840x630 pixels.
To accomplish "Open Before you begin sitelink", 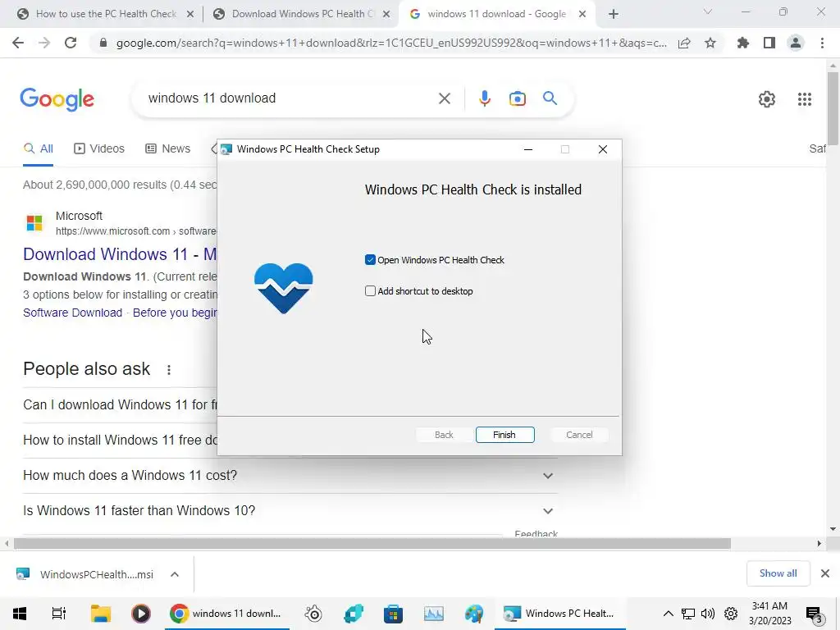I will [175, 313].
